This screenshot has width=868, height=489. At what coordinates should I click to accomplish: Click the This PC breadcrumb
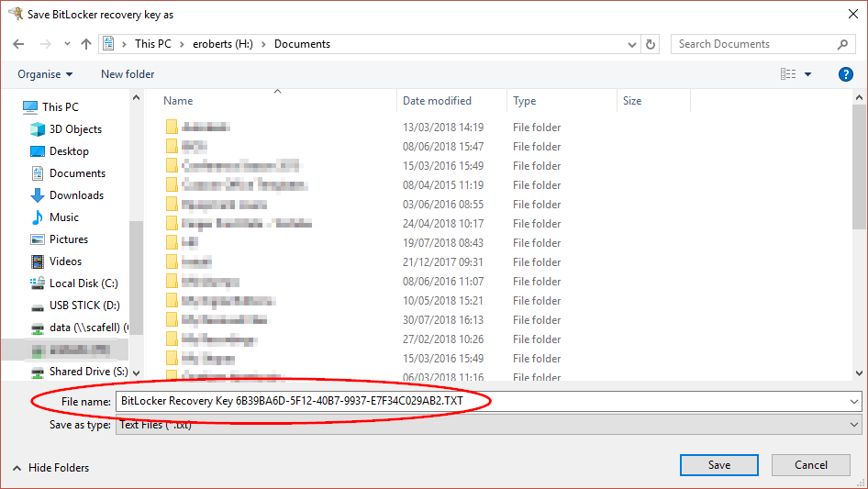153,44
